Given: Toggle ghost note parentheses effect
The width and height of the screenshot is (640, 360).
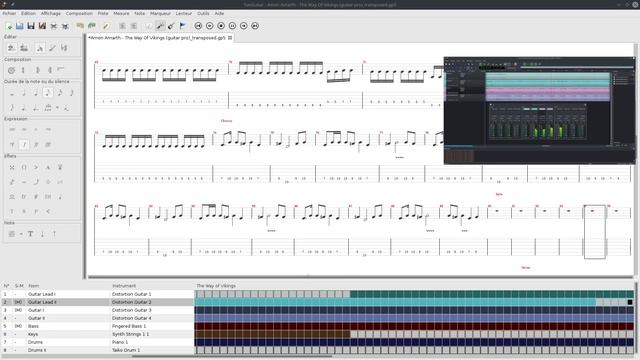Looking at the screenshot, I should [x=24, y=167].
